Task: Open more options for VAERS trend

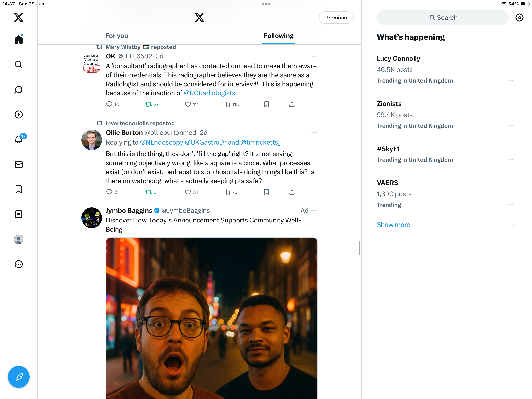Action: 510,205
